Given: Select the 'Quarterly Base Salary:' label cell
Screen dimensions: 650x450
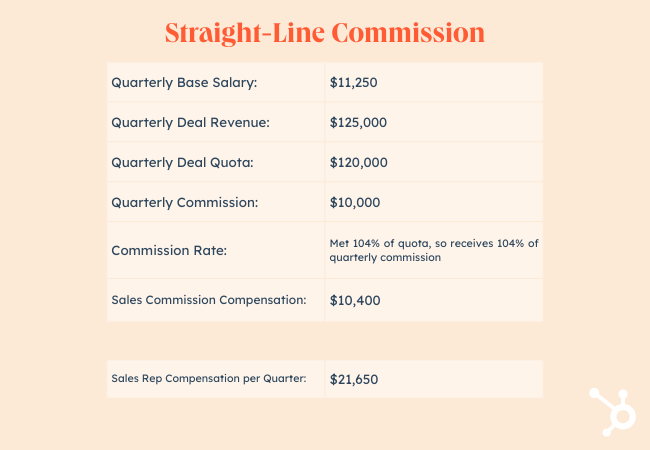Looking at the screenshot, I should pyautogui.click(x=184, y=82).
